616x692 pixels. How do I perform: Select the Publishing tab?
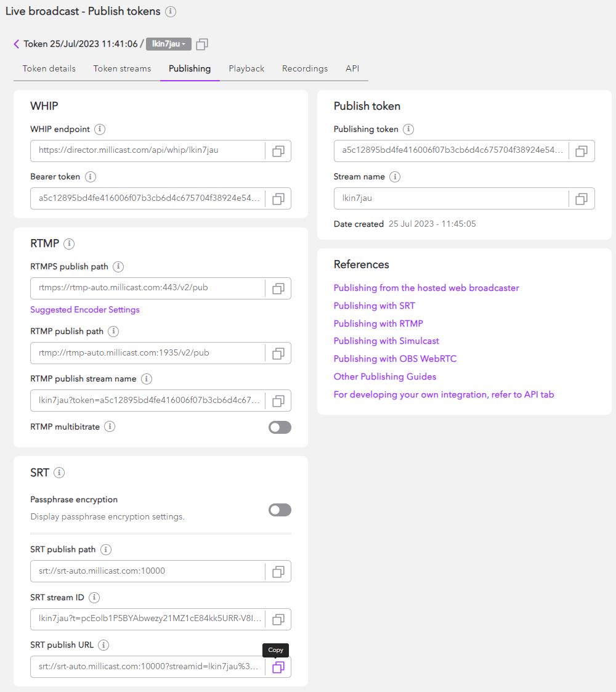190,68
